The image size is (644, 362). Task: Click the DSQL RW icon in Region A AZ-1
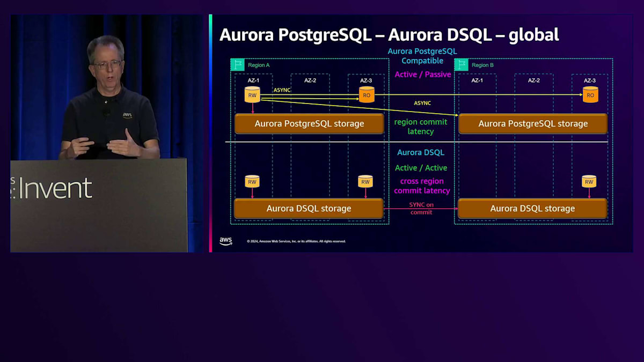pos(252,181)
